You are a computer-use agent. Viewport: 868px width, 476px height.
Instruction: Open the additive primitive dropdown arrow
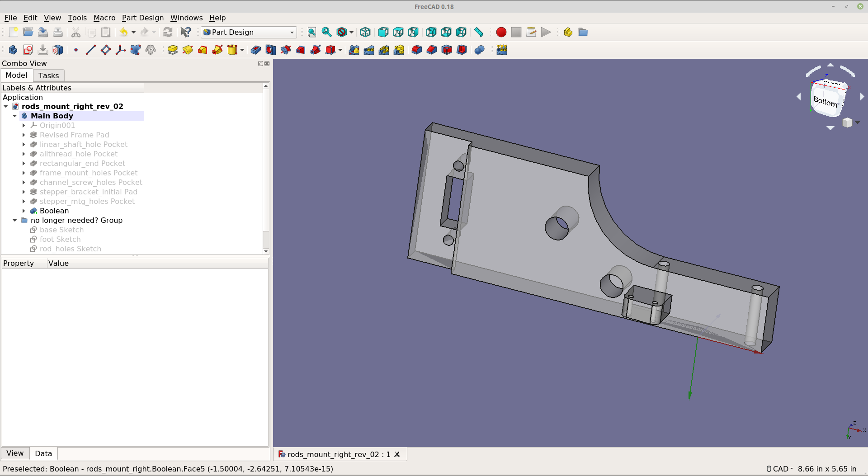click(x=242, y=50)
